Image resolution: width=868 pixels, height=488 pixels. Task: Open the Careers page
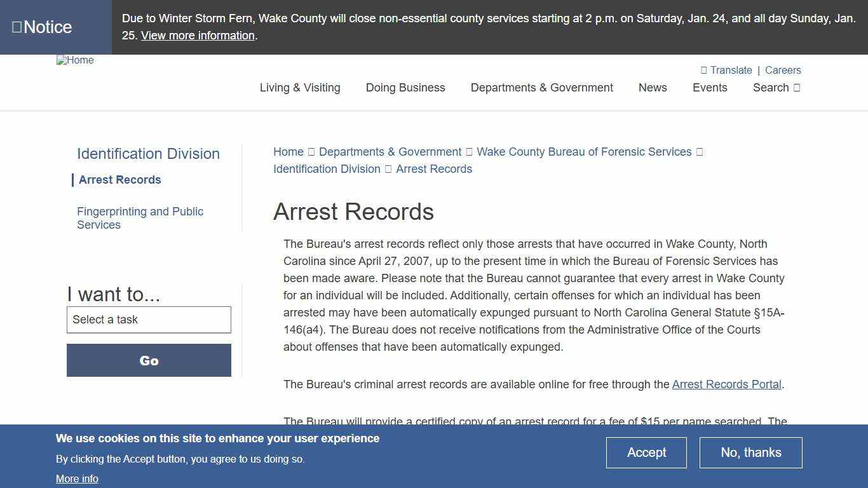click(783, 70)
